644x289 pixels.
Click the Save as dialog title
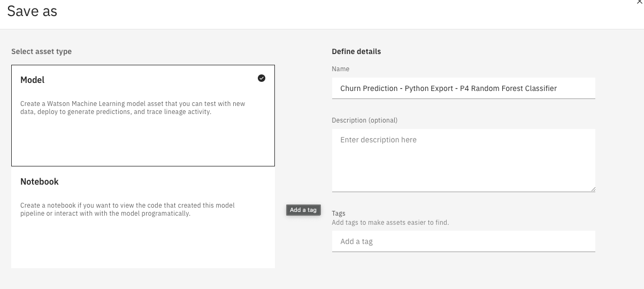pyautogui.click(x=32, y=11)
